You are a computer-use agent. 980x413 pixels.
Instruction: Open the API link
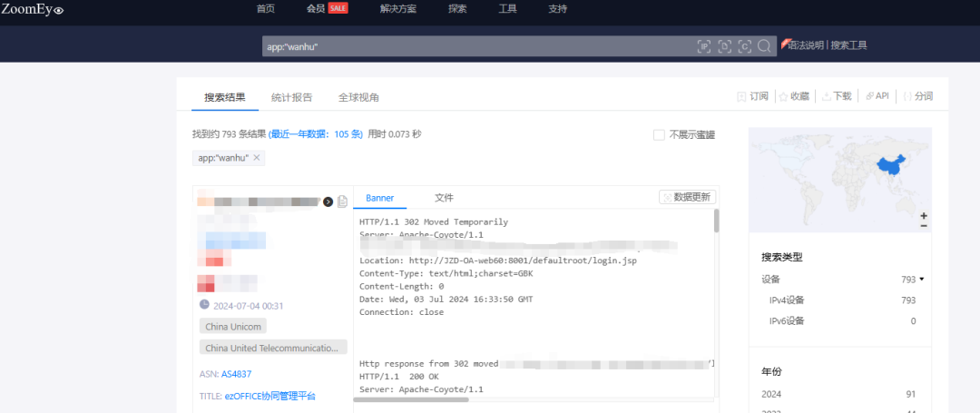pyautogui.click(x=877, y=96)
